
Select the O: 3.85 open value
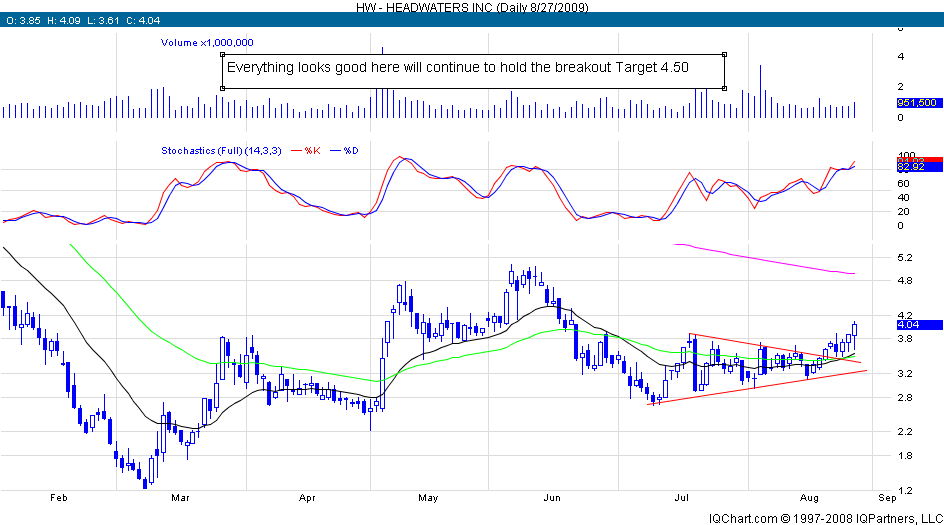23,20
